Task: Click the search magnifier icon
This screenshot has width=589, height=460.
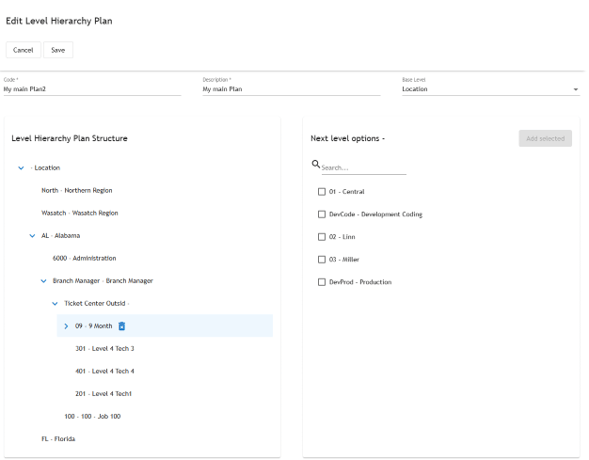Action: click(316, 164)
